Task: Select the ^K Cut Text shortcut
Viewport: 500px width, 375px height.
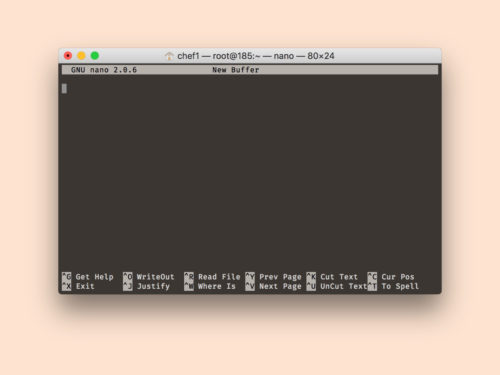Action: point(332,277)
